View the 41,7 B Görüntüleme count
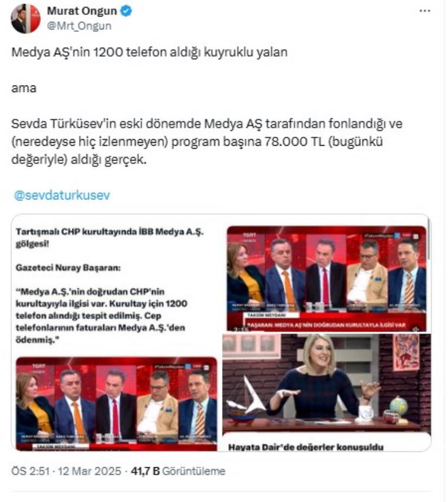The height and width of the screenshot is (502, 448). tap(178, 471)
